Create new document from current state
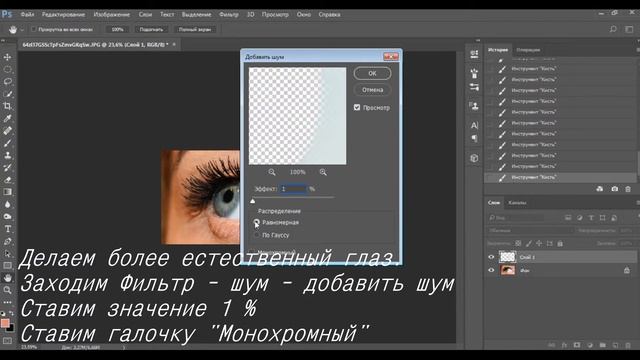Viewport: 640px width, 360px height. (600, 189)
